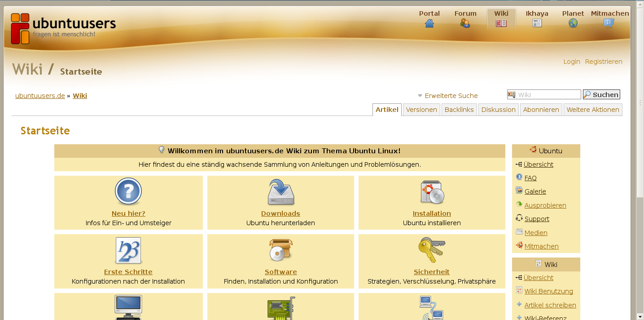The width and height of the screenshot is (644, 320).
Task: Click the search magnifier icon in Suchen
Action: pyautogui.click(x=587, y=94)
